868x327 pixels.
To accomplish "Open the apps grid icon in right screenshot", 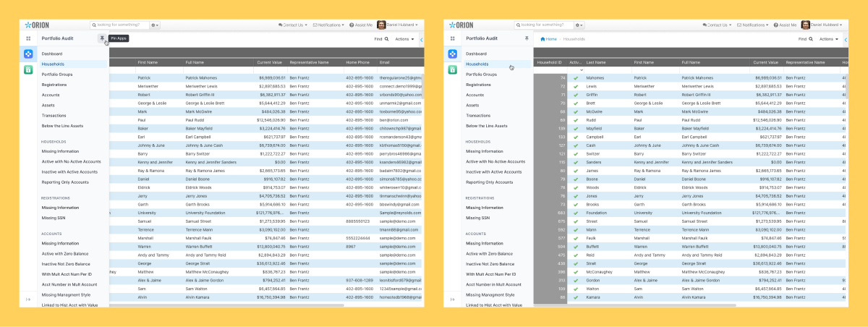I will click(453, 38).
